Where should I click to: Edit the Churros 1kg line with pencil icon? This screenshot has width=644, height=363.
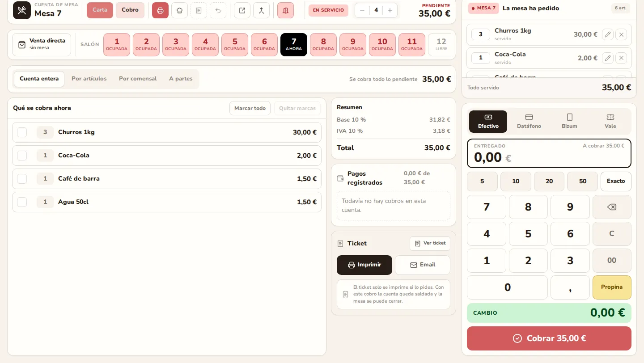(607, 34)
